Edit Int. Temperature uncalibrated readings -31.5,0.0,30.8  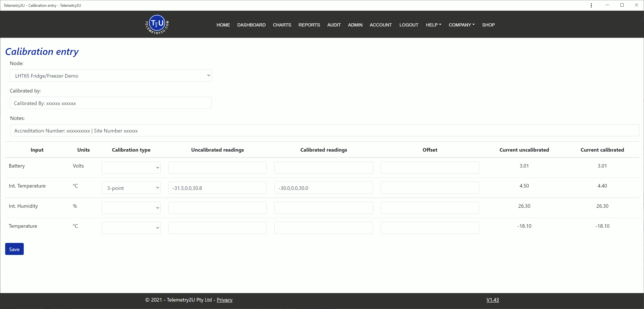click(x=217, y=188)
